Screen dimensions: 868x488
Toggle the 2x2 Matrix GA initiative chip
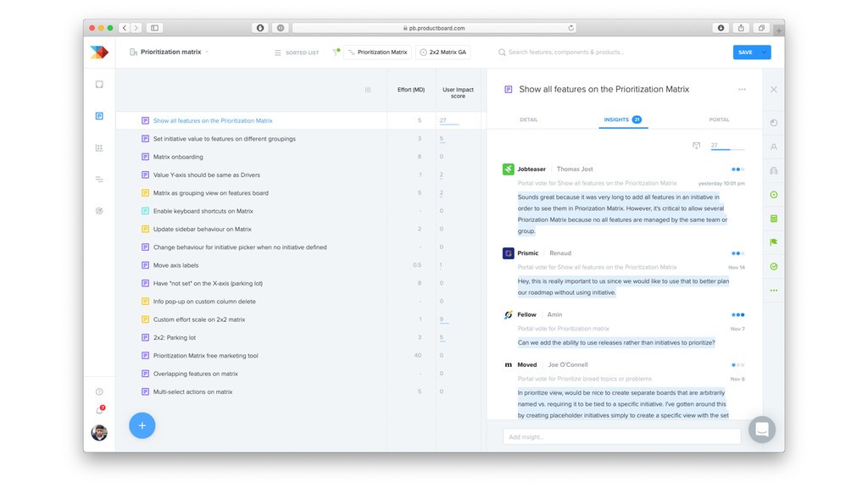tap(442, 53)
